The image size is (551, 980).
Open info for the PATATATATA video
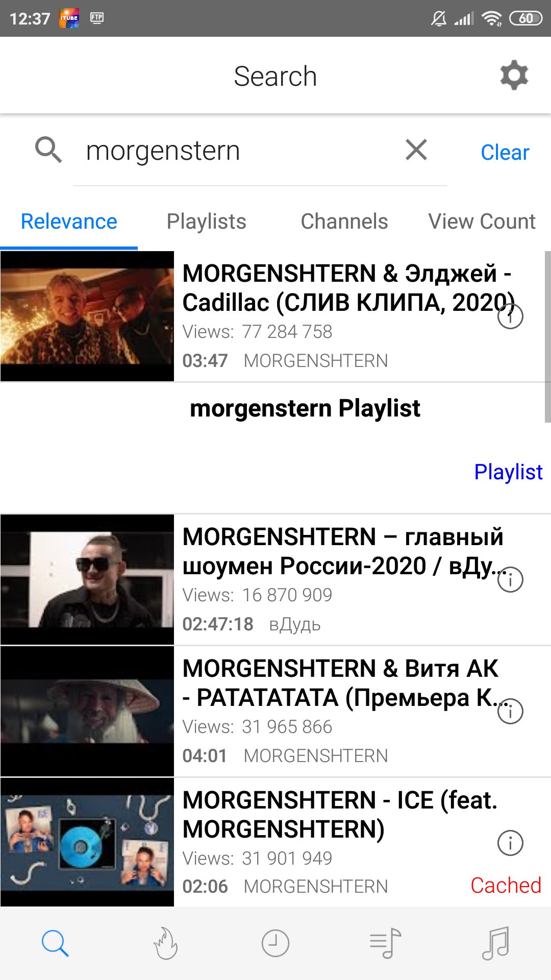click(x=510, y=712)
